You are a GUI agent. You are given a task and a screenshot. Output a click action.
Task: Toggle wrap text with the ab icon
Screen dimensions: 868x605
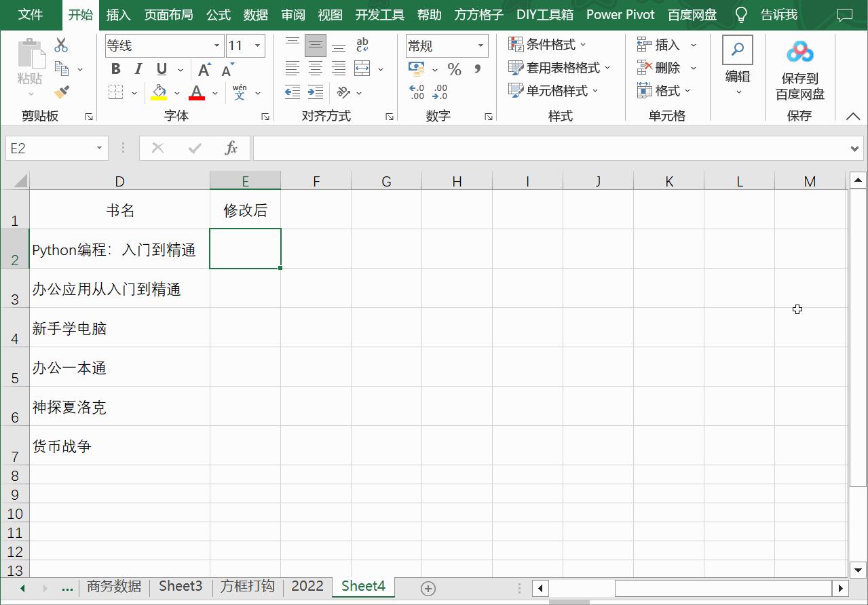pos(362,44)
